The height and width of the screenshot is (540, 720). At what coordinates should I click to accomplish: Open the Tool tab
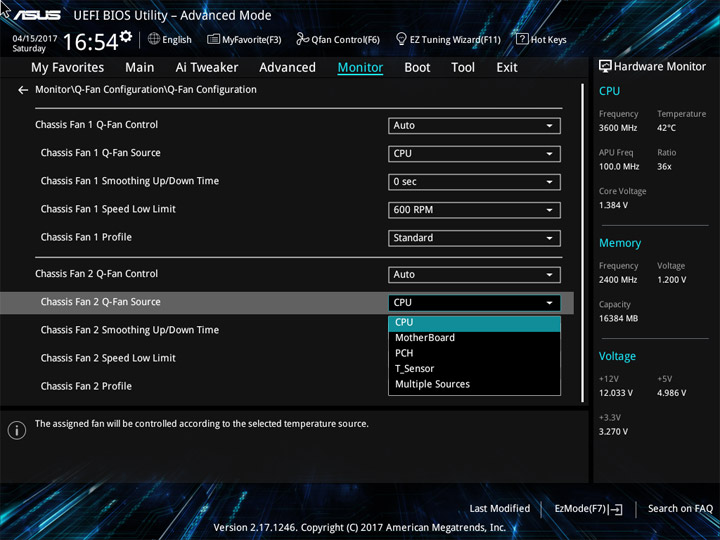point(463,68)
